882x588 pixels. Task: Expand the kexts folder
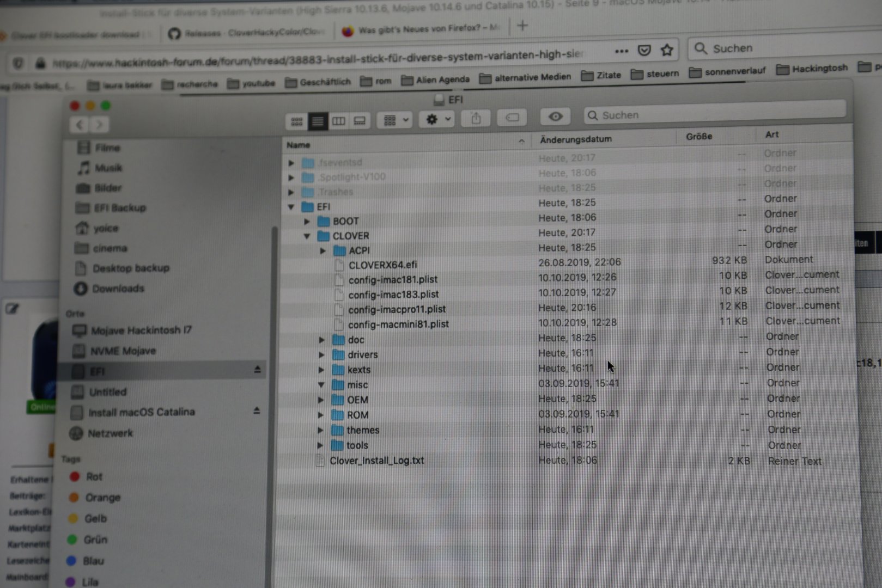pos(321,370)
